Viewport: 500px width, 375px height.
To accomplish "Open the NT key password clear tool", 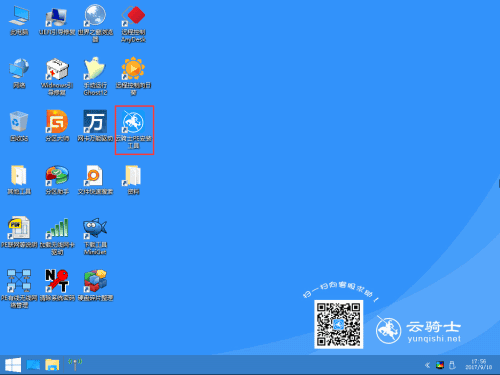I will point(57,285).
